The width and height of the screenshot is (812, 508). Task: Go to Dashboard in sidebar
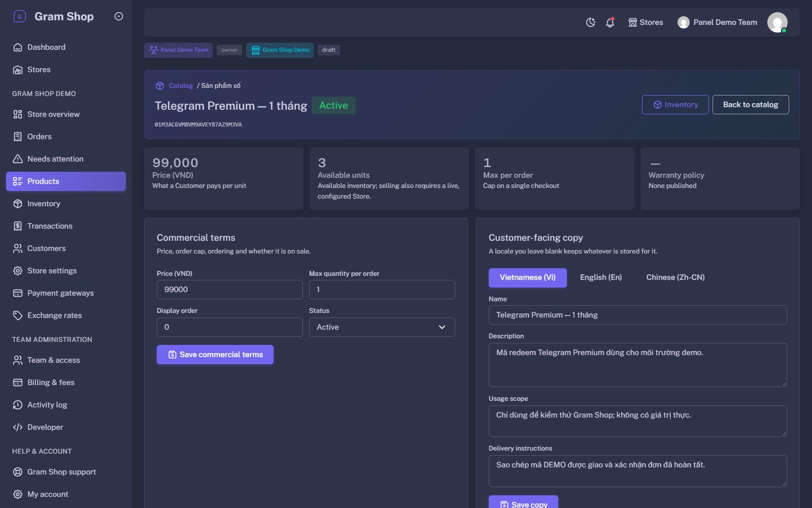click(x=66, y=47)
